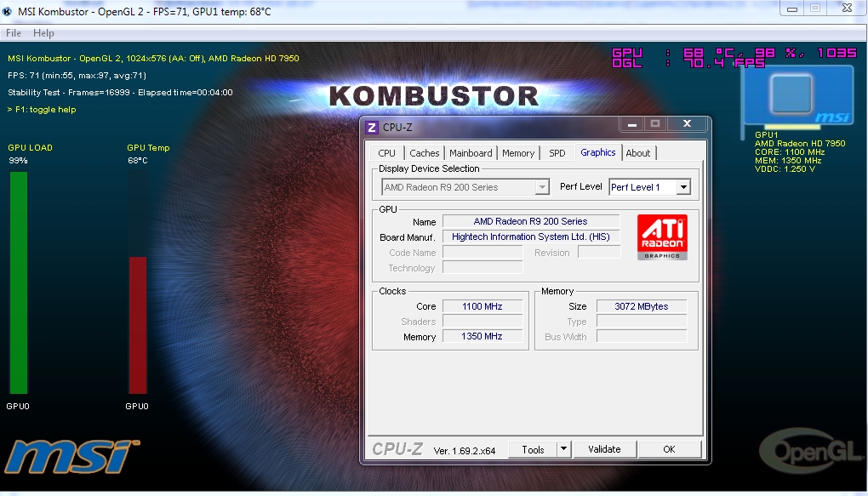Minimize the CPU-Z window
The height and width of the screenshot is (496, 868).
(x=631, y=124)
